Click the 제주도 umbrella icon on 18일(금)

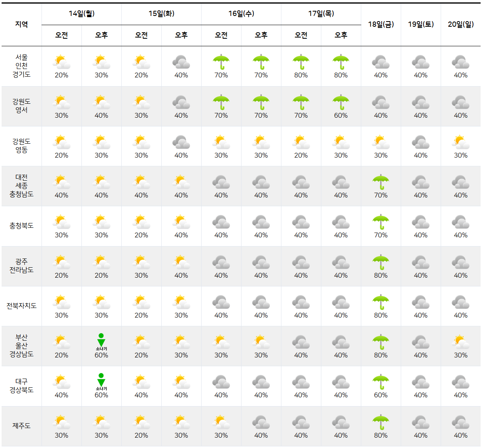[x=381, y=422]
